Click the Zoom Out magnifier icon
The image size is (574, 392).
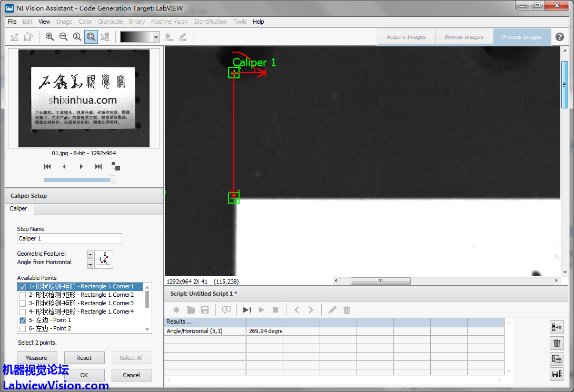(63, 37)
